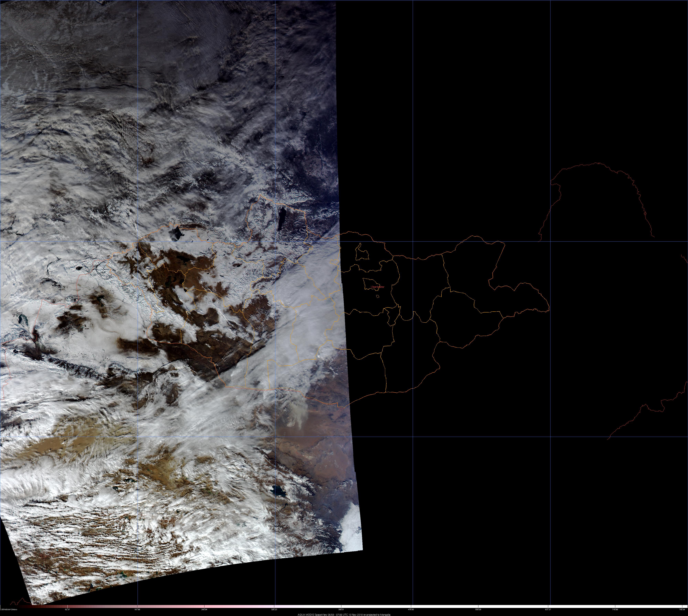Image resolution: width=688 pixels, height=616 pixels.
Task: Click the 82.37 colorbar tick label
Action: (67, 610)
